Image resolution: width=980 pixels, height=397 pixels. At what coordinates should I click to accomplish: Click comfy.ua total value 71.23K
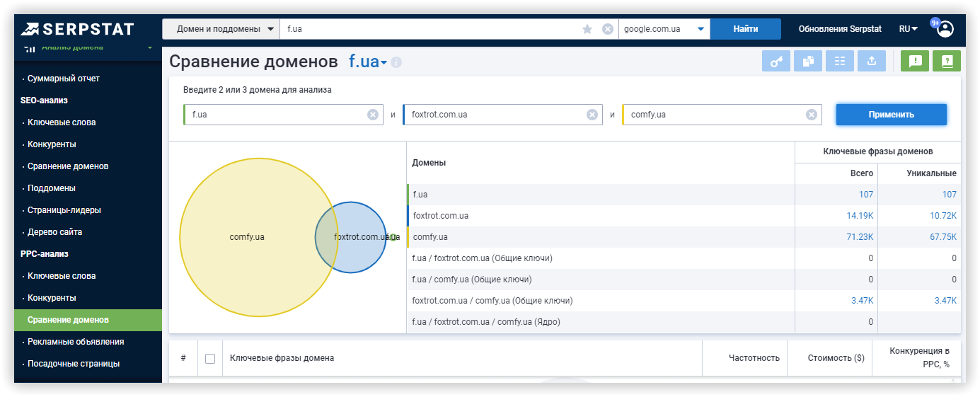coord(860,237)
